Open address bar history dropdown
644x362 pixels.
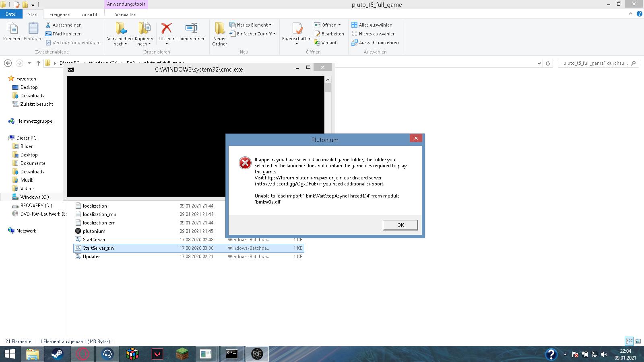[x=539, y=63]
